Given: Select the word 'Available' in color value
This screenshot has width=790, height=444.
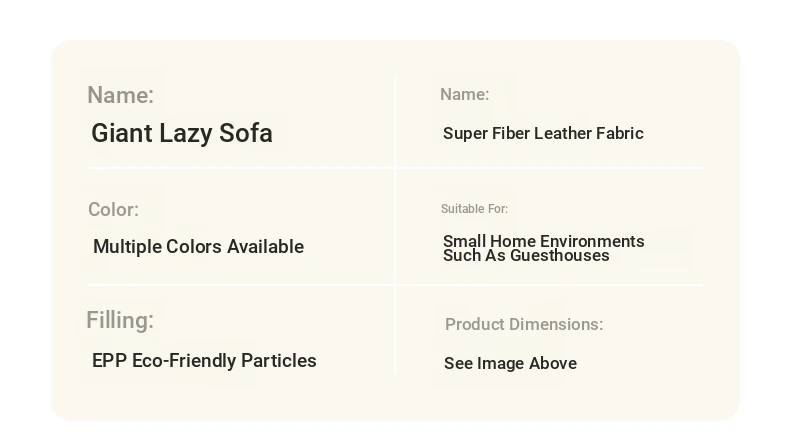Looking at the screenshot, I should coord(266,247).
